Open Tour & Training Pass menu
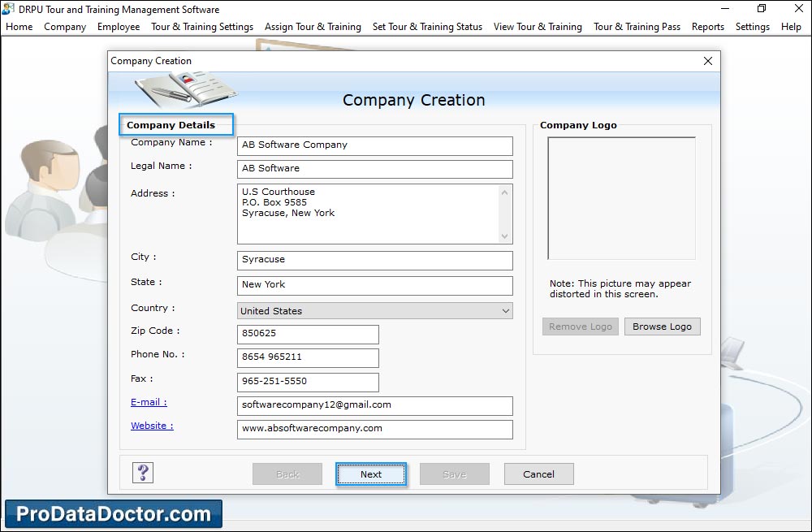The height and width of the screenshot is (532, 812). click(x=637, y=27)
